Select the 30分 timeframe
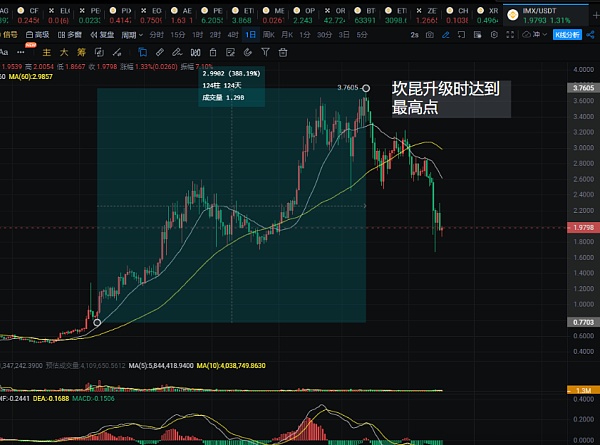Viewport: 600px width, 445px height. (324, 35)
